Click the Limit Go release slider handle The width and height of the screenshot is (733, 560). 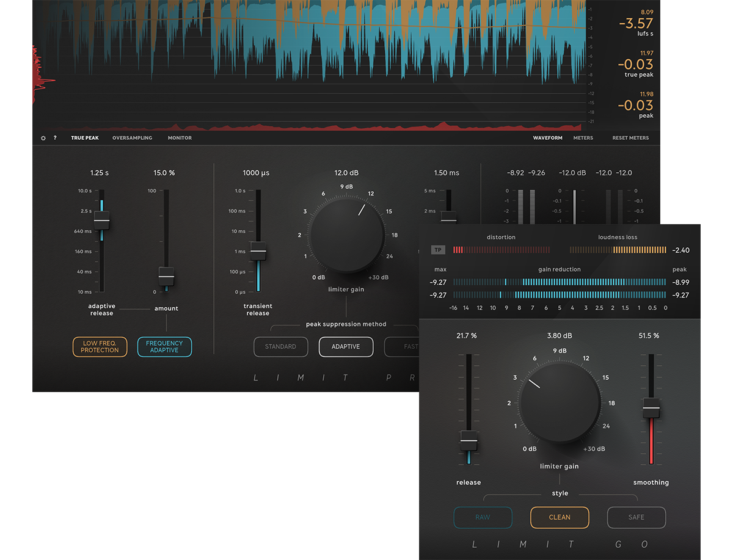[x=469, y=440]
